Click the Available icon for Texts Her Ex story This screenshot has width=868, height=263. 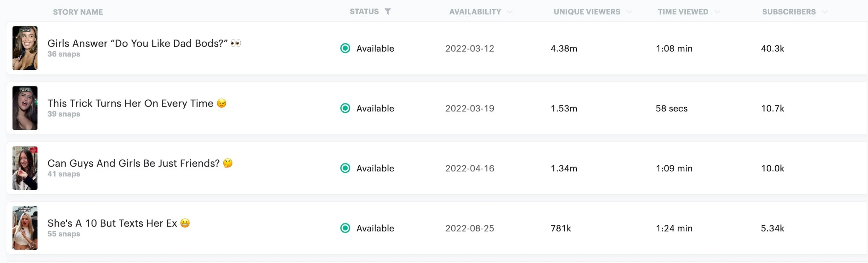[345, 228]
